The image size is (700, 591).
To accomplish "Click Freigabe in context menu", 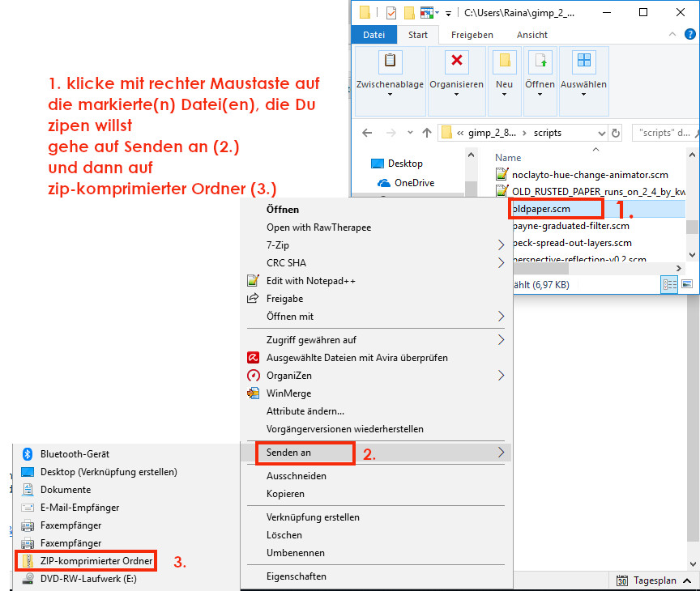I will tap(284, 299).
